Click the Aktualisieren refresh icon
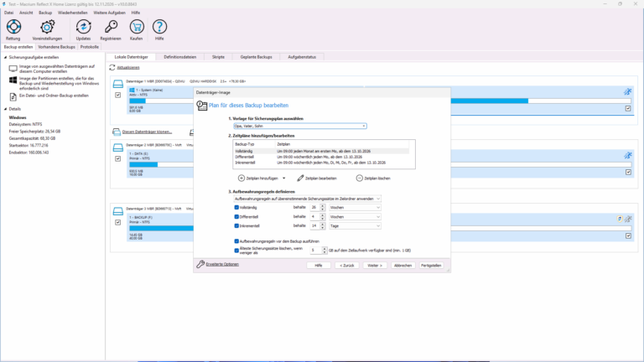 pyautogui.click(x=112, y=67)
